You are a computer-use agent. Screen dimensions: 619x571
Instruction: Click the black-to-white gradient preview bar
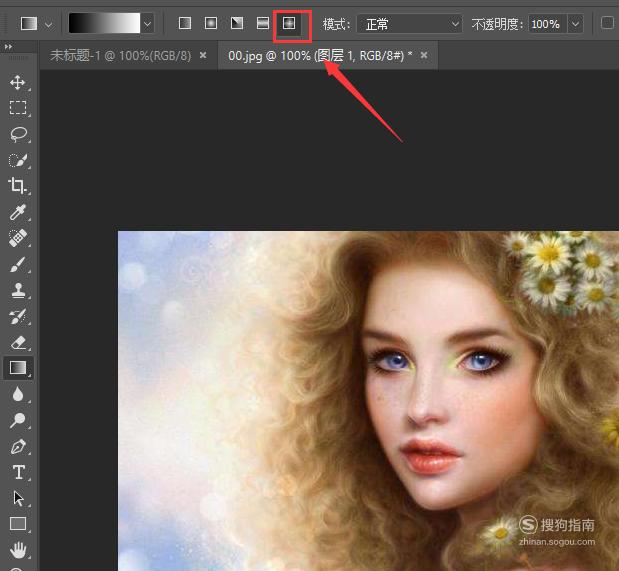[104, 23]
